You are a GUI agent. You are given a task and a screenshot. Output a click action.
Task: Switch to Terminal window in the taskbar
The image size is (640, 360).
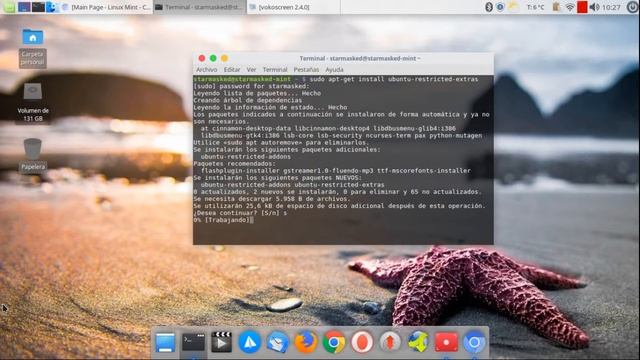pyautogui.click(x=200, y=7)
